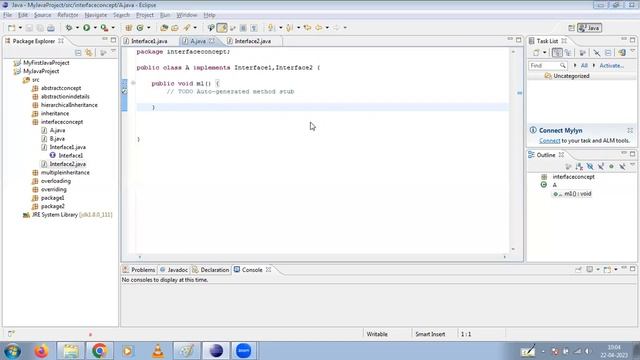640x360 pixels.
Task: Click the Open Type toolbar icon
Action: click(164, 28)
